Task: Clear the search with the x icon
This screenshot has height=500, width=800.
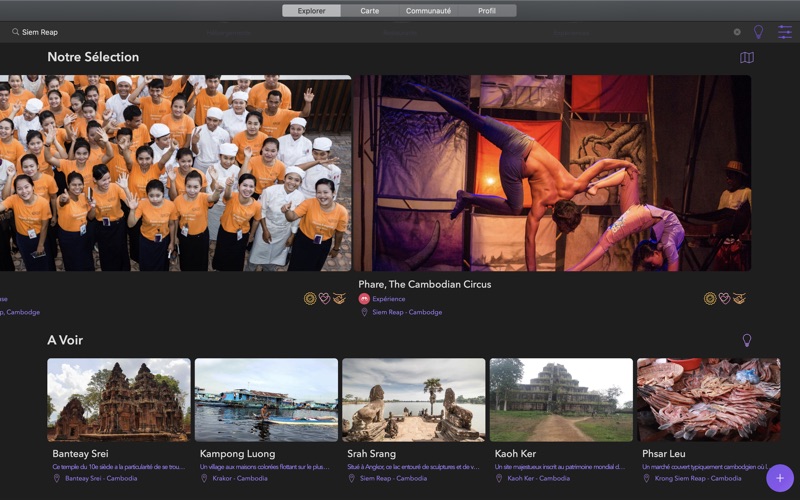Action: (x=737, y=32)
